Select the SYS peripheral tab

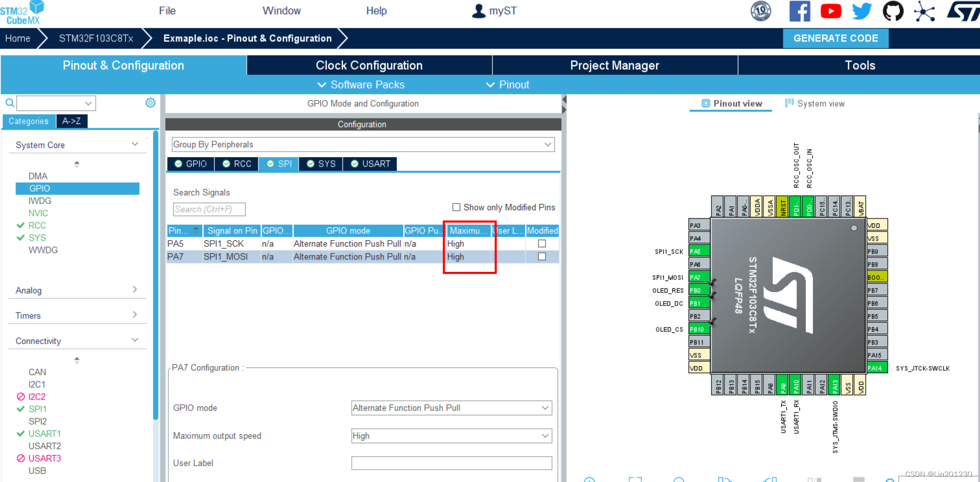(x=320, y=164)
